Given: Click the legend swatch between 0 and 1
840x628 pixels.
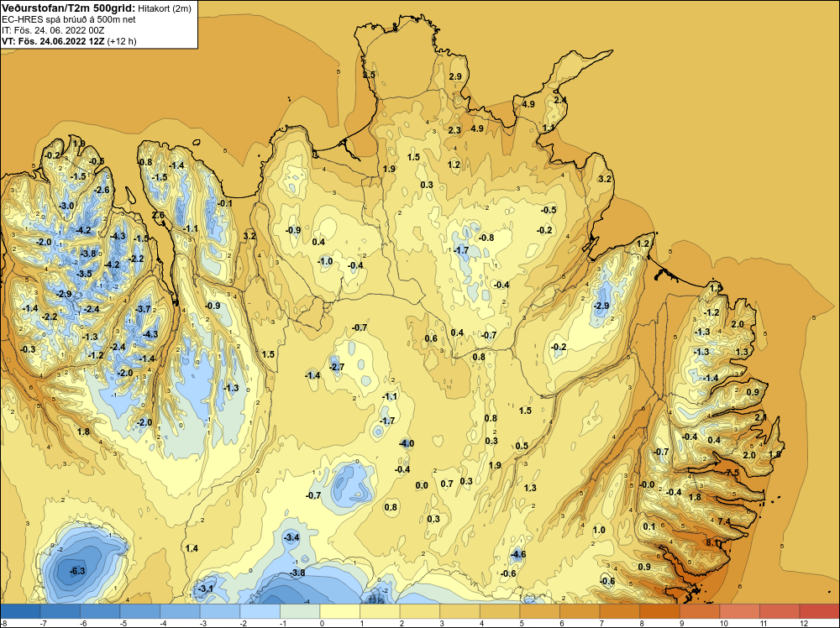Looking at the screenshot, I should click(x=339, y=611).
